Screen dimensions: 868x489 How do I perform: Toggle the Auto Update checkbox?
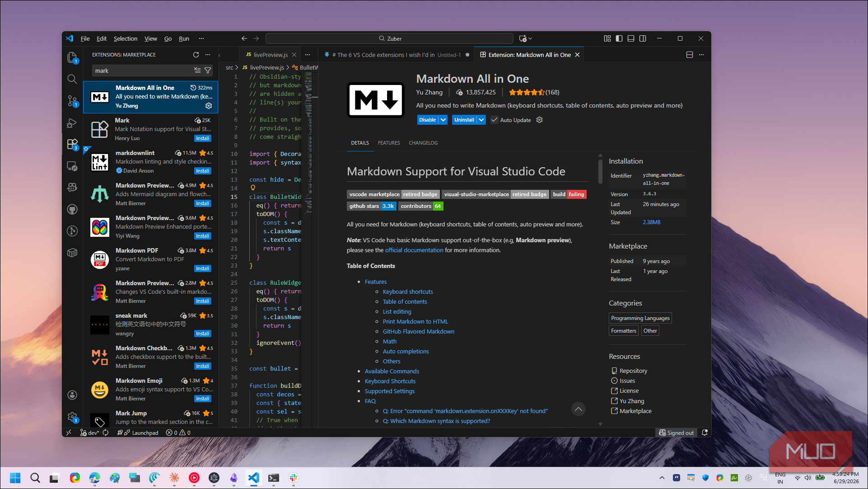coord(495,120)
